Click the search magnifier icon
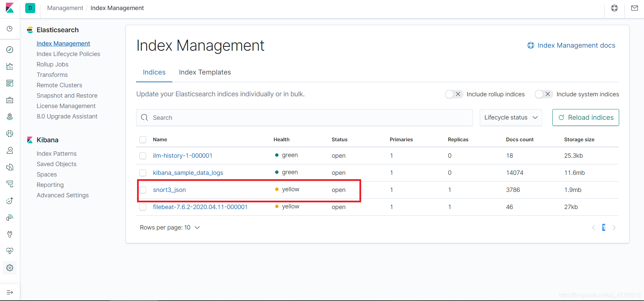The height and width of the screenshot is (301, 644). (x=144, y=117)
